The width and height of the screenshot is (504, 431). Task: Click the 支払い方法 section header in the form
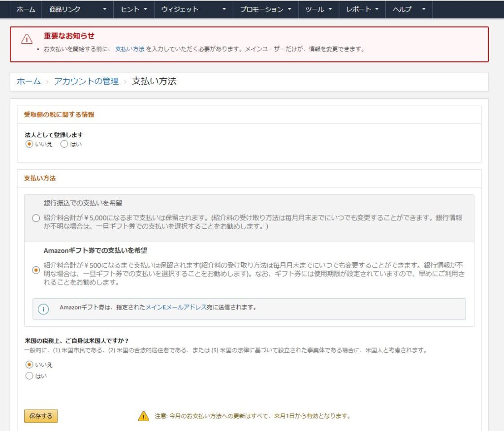coord(40,178)
